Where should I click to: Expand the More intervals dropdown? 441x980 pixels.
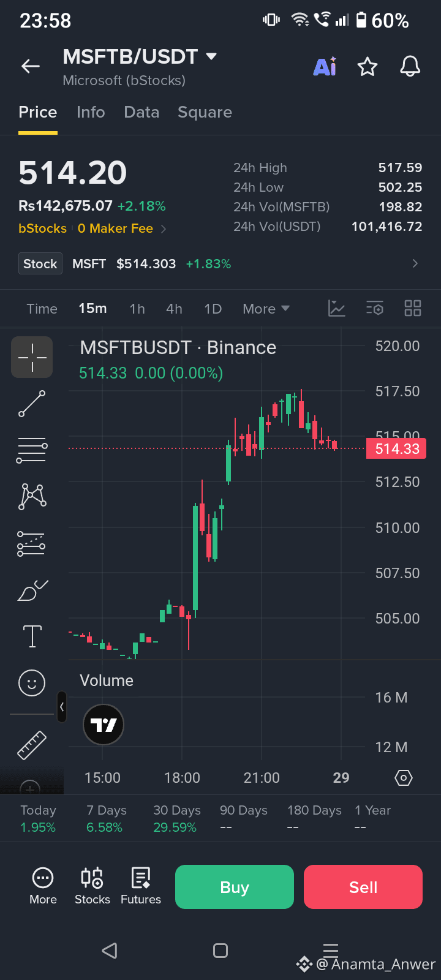coord(266,309)
